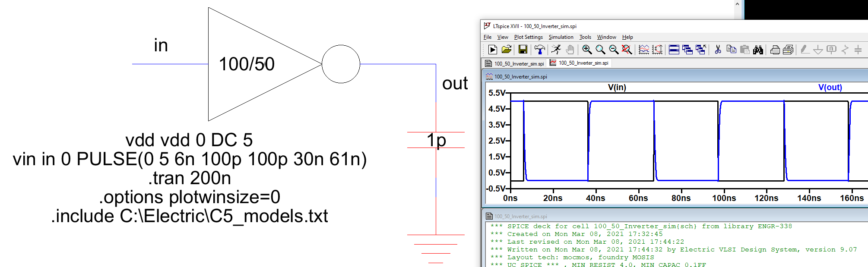Viewport: 868px width, 267px height.
Task: Click the zoom out magnifier icon
Action: pyautogui.click(x=614, y=50)
